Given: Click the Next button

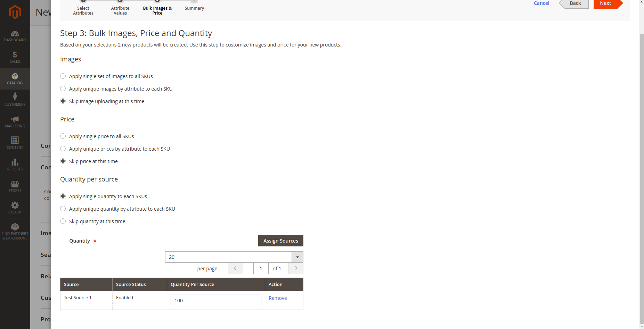Looking at the screenshot, I should pyautogui.click(x=605, y=3).
